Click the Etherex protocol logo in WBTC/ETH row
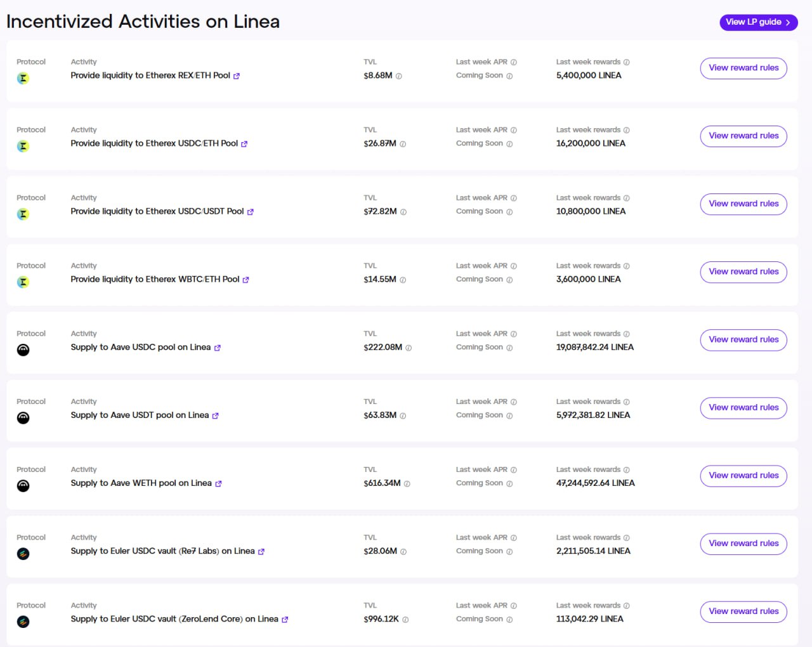The width and height of the screenshot is (812, 647). click(x=23, y=282)
